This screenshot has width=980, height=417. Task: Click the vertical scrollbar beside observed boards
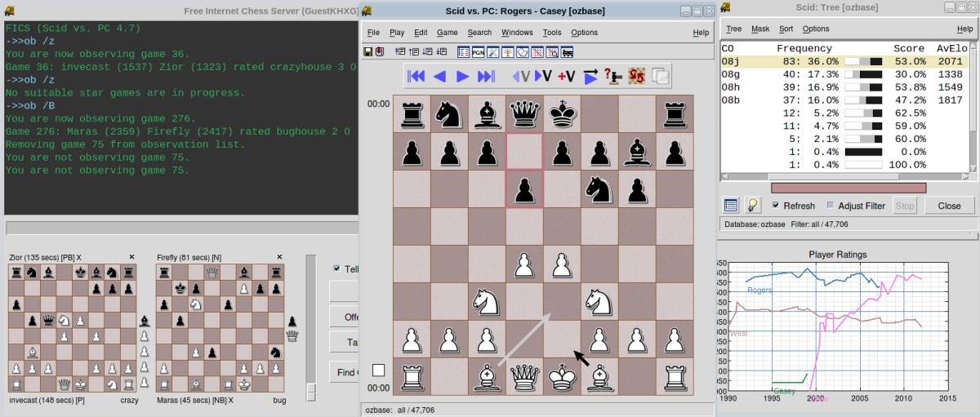tap(311, 328)
